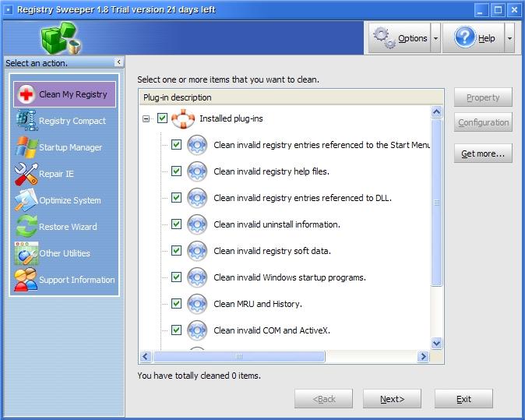Image resolution: width=525 pixels, height=420 pixels.
Task: Select 'Clean invalid registry soft data.' row text
Action: click(x=272, y=251)
